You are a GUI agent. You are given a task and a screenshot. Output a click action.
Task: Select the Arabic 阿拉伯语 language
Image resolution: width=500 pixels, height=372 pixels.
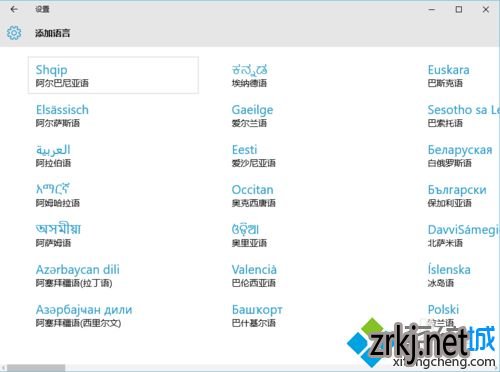(x=113, y=155)
